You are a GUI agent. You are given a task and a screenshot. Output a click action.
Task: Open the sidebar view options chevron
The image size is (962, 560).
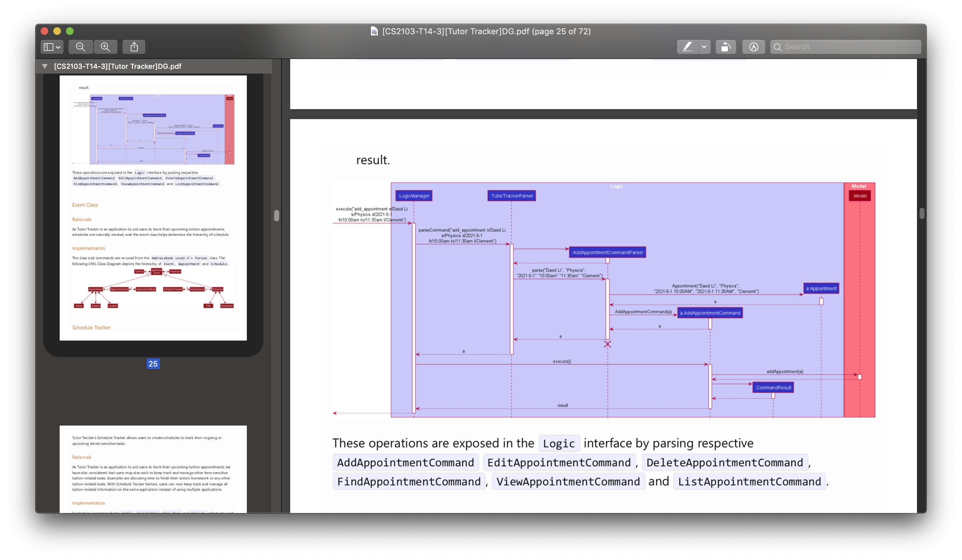click(x=58, y=47)
